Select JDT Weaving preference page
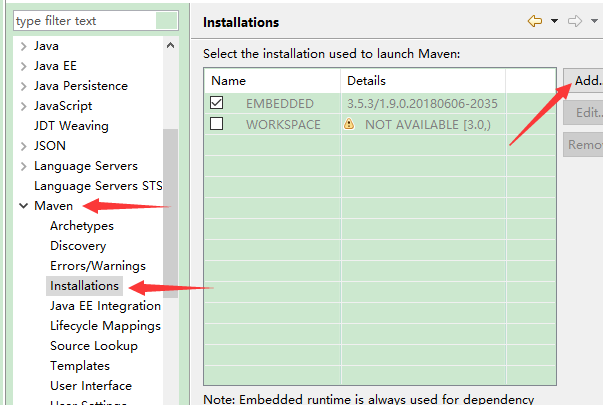 tap(71, 126)
